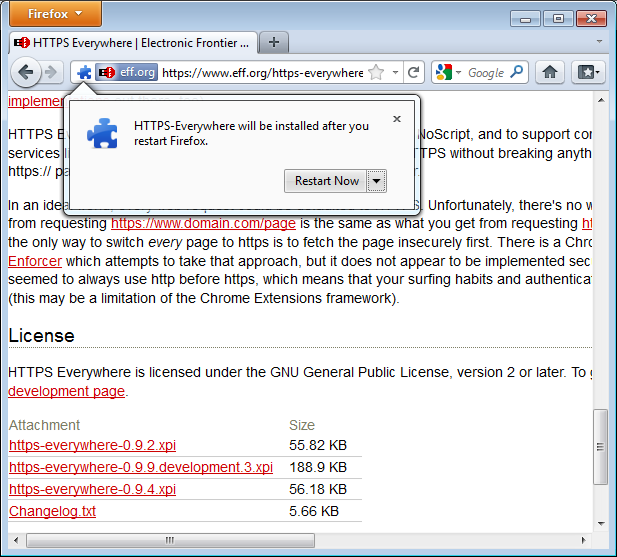Reload the current page
This screenshot has height=557, width=617.
414,72
